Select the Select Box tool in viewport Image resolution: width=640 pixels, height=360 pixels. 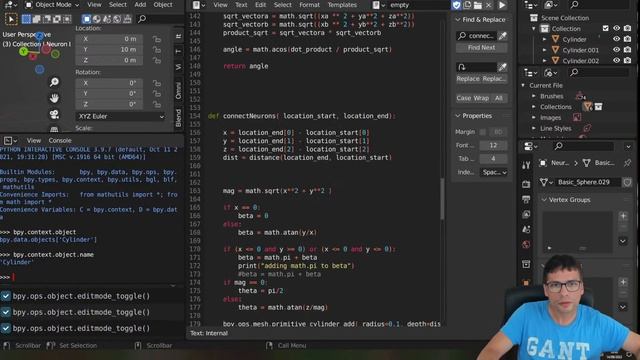point(11,19)
